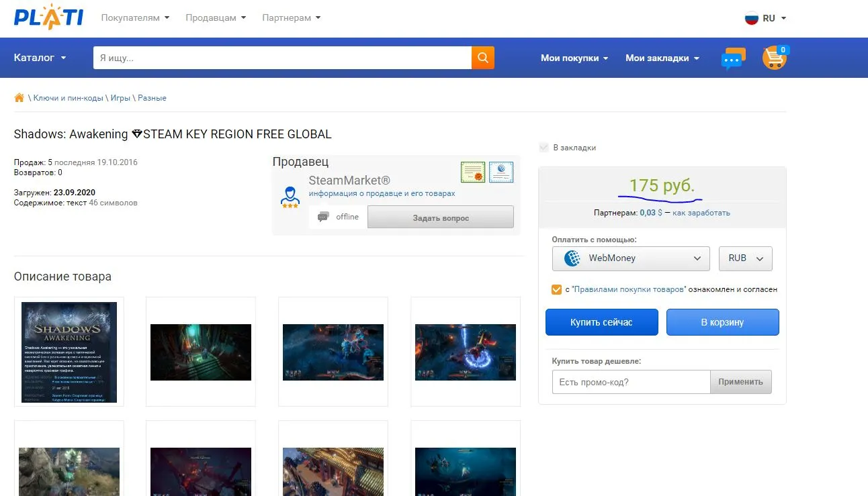
Task: Open the WebMoney payment method dropdown
Action: pos(631,258)
